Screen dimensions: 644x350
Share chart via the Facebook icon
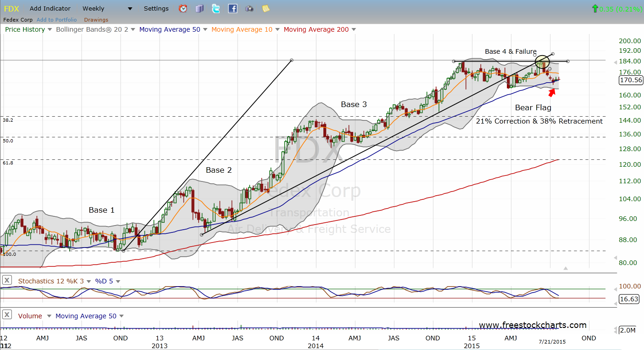tap(233, 8)
